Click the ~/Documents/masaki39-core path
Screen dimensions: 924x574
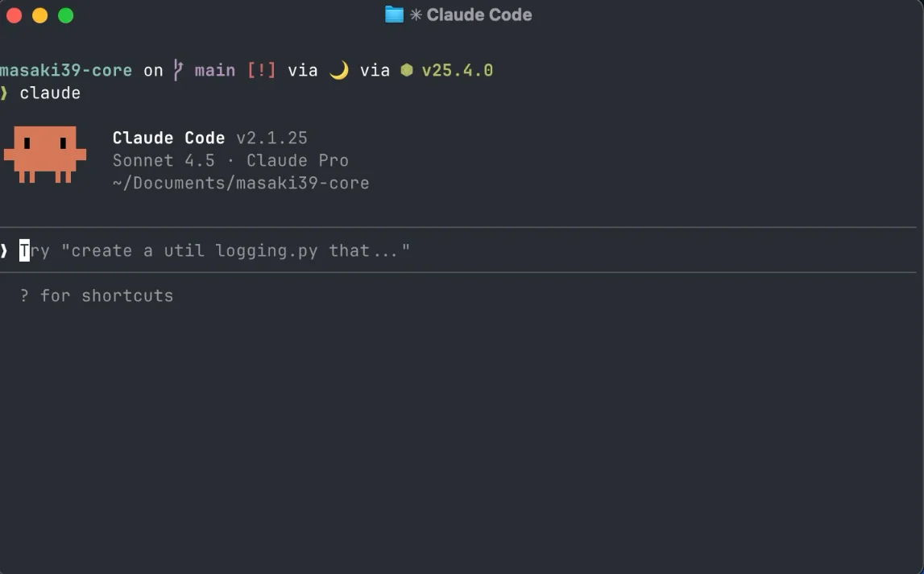(241, 184)
